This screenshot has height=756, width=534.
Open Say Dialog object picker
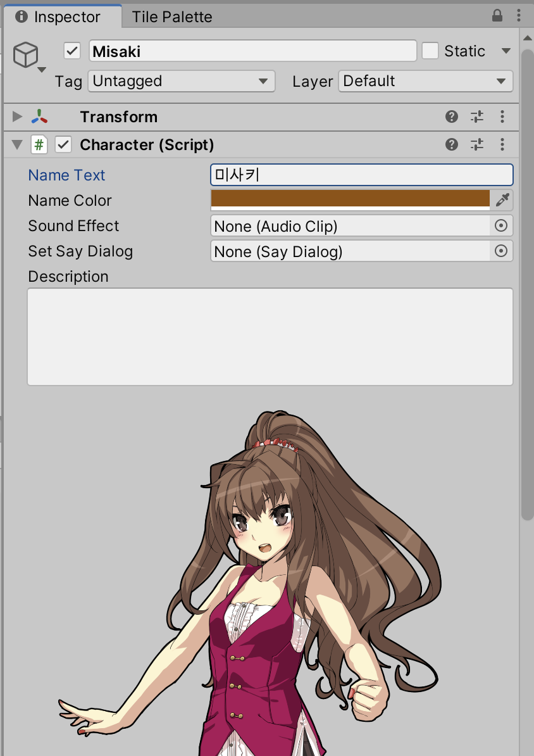click(x=501, y=251)
